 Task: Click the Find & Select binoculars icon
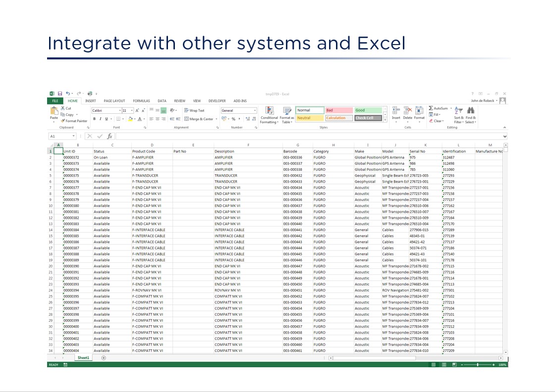tap(471, 111)
